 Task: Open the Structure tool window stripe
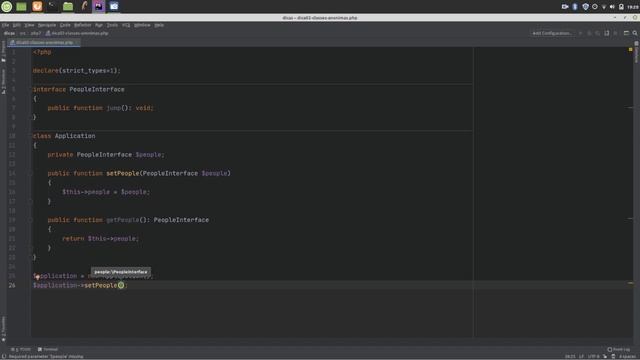click(3, 82)
